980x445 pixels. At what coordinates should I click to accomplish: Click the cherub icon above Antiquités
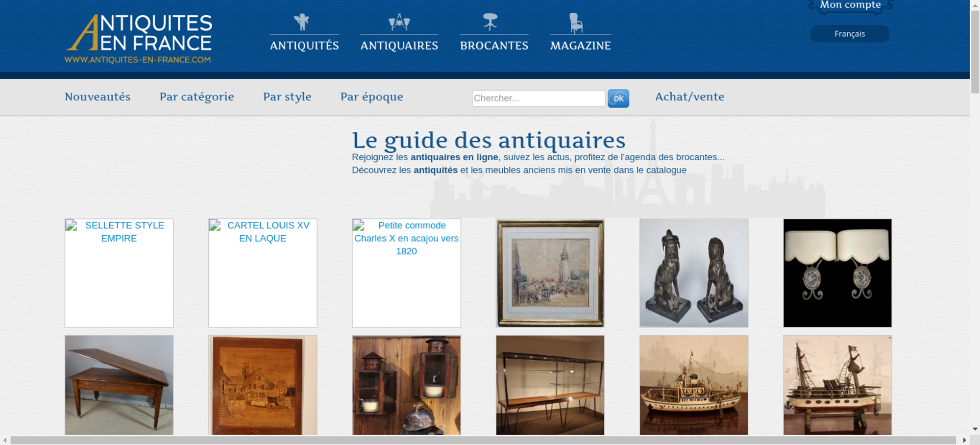pyautogui.click(x=302, y=22)
